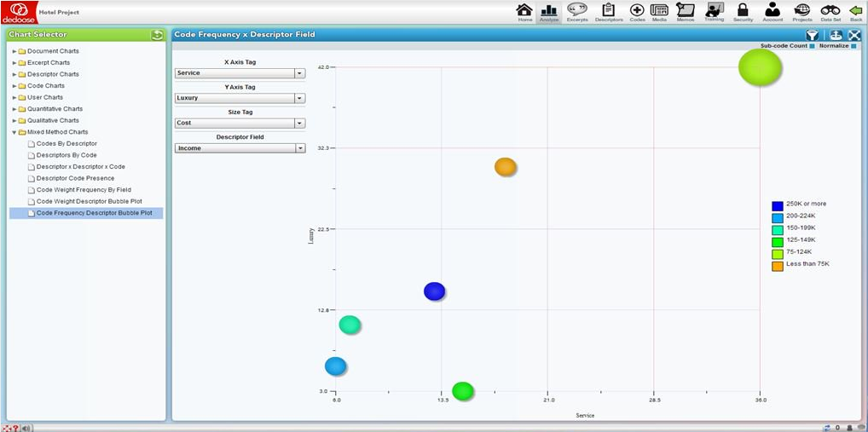Expand the User Charts folder
The height and width of the screenshot is (432, 868).
point(15,97)
